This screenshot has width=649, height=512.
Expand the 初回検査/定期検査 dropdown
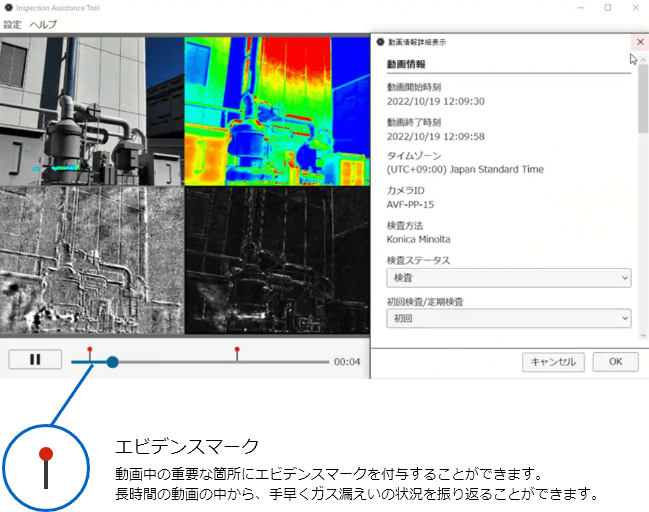tap(508, 318)
